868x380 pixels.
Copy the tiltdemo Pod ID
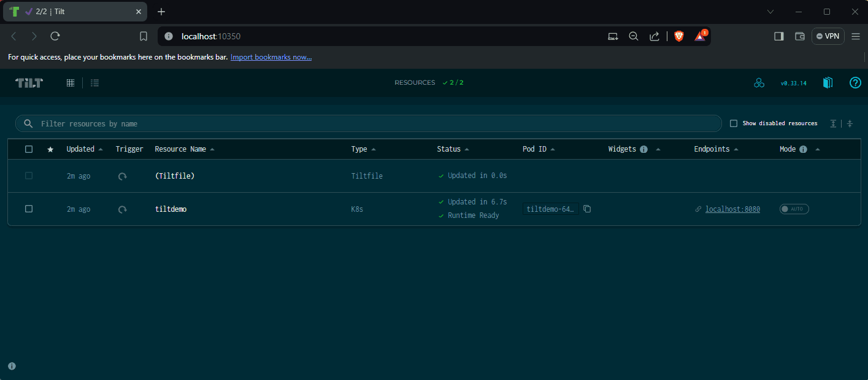(587, 209)
